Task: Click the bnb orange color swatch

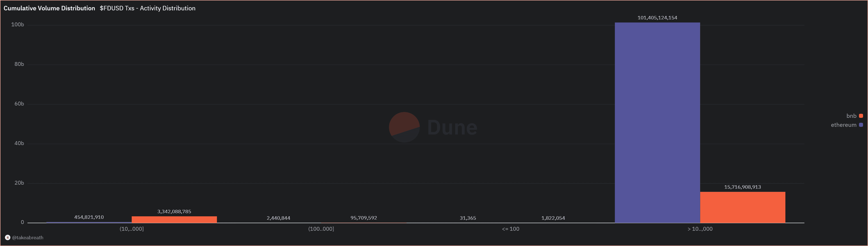Action: pos(861,116)
